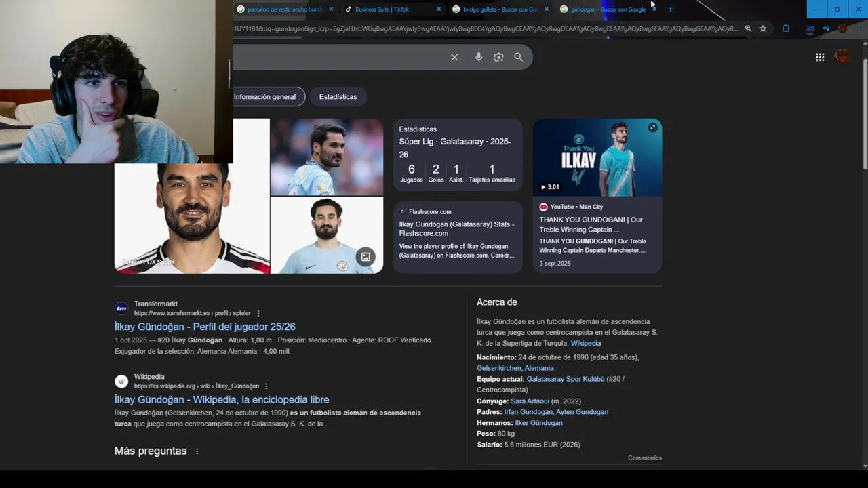
Task: Open the large Gündoğan portrait photo
Action: [x=192, y=218]
